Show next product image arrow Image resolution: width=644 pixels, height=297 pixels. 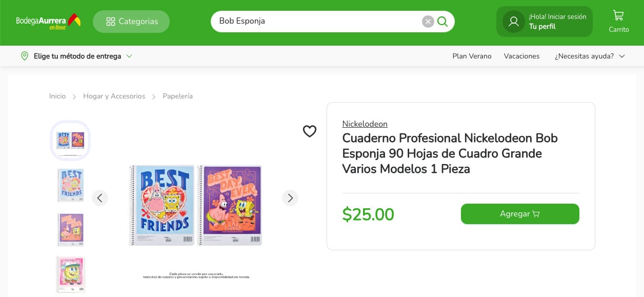point(290,198)
